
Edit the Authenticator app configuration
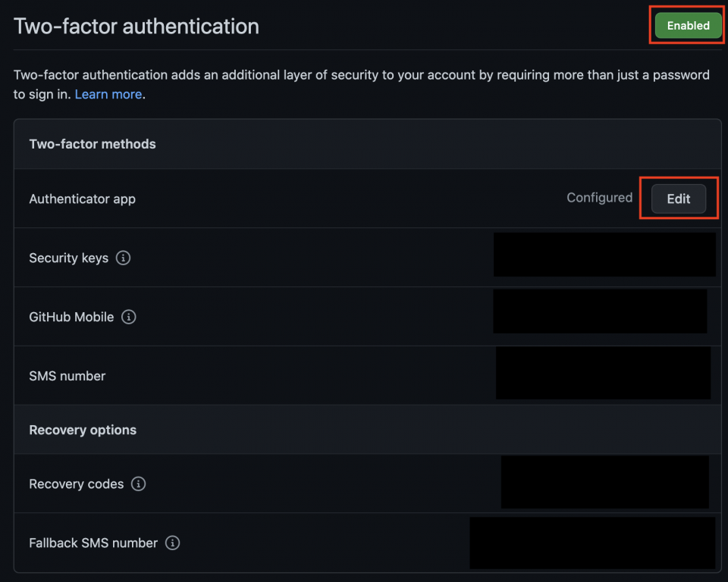[x=678, y=199]
